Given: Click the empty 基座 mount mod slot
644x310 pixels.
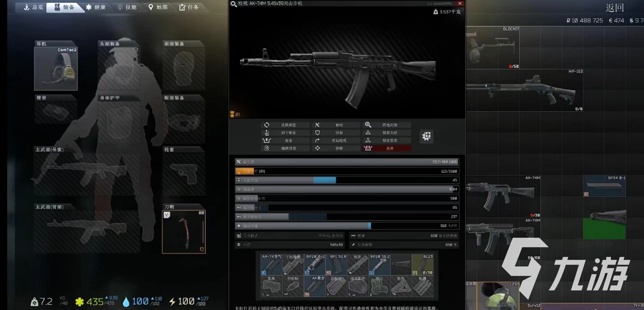Looking at the screenshot, I should coord(271,286).
